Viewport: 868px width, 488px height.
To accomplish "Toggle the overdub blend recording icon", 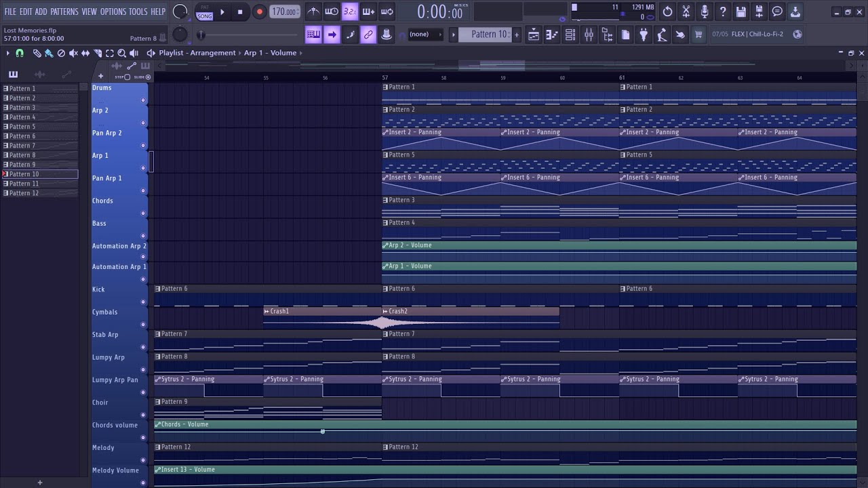I will tap(368, 12).
